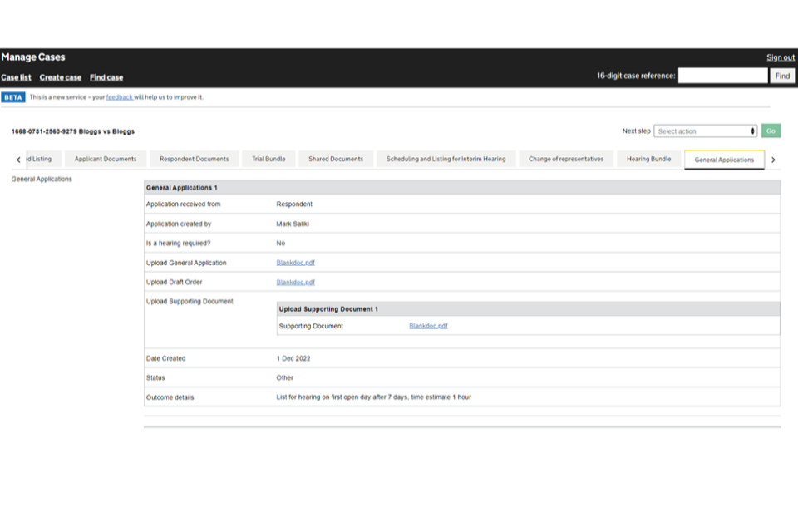Image resolution: width=798 pixels, height=532 pixels.
Task: Open the Supporting Document Blankdoc.pdf link
Action: point(428,326)
